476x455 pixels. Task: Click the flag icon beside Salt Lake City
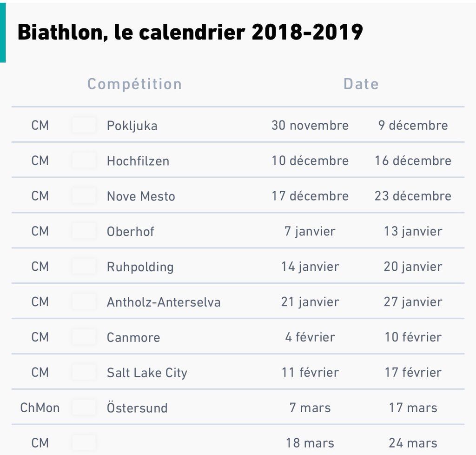click(x=84, y=372)
